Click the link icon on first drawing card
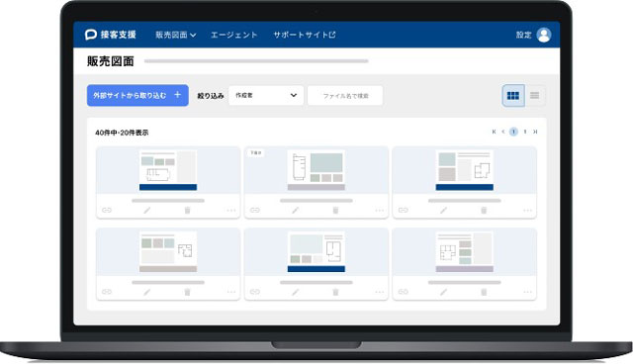This screenshot has height=364, width=633. (x=107, y=210)
